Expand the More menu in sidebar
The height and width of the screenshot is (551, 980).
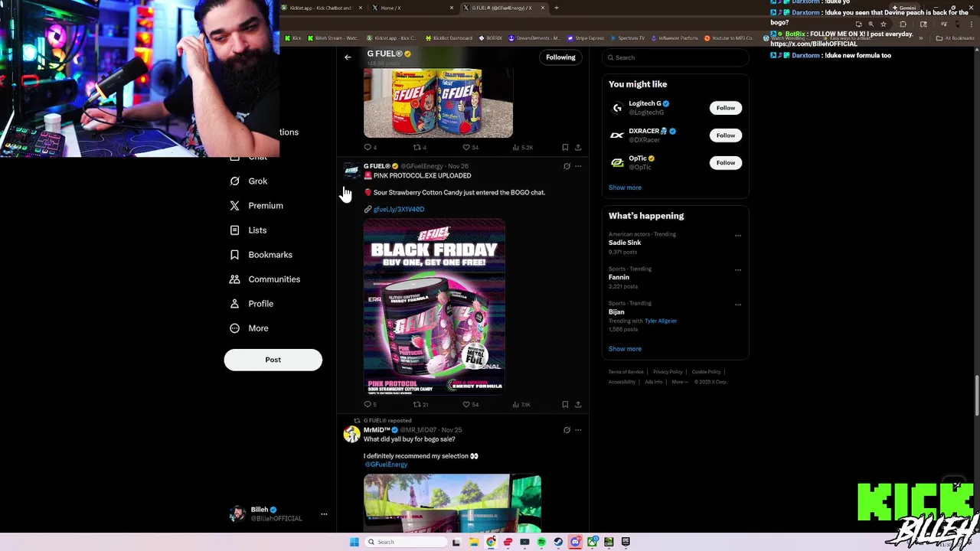[x=249, y=328]
